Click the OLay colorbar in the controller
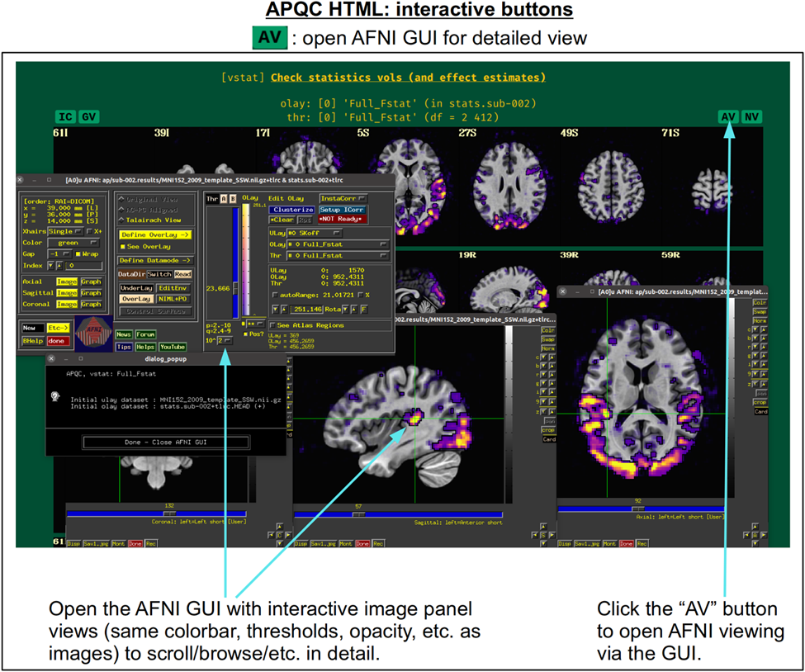Screen dimensions: 805x672 click(246, 259)
